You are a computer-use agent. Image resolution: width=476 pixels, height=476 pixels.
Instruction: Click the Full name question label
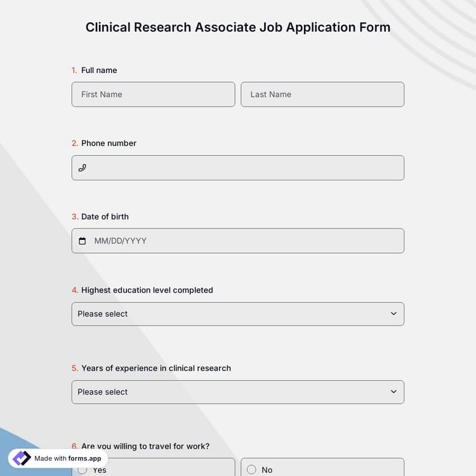(99, 70)
